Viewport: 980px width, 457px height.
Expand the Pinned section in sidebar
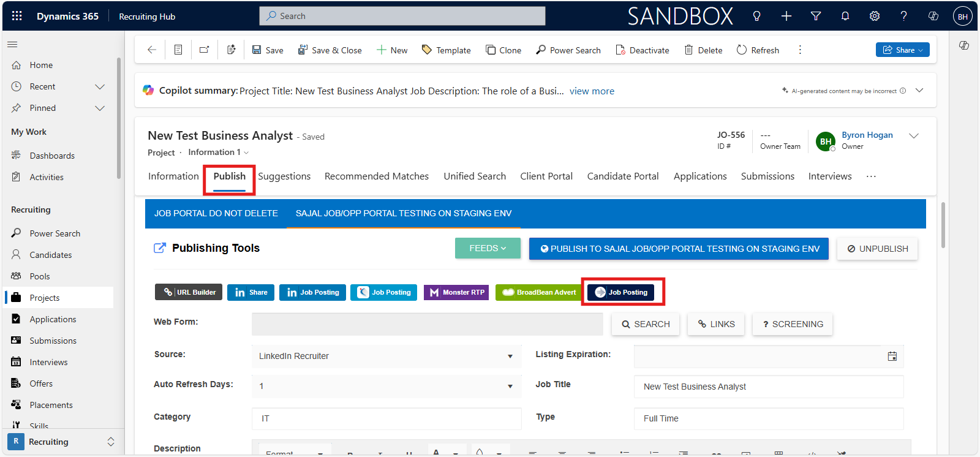(x=100, y=108)
